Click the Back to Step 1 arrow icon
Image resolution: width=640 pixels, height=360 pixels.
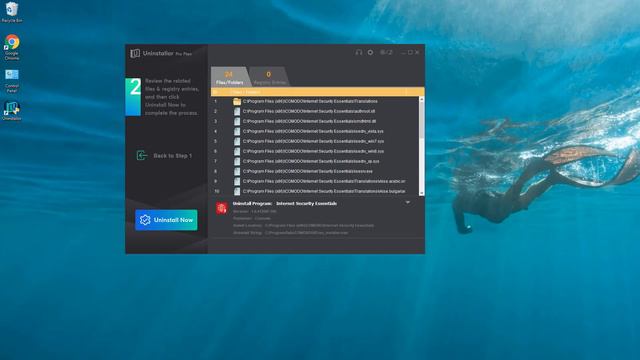[141, 156]
